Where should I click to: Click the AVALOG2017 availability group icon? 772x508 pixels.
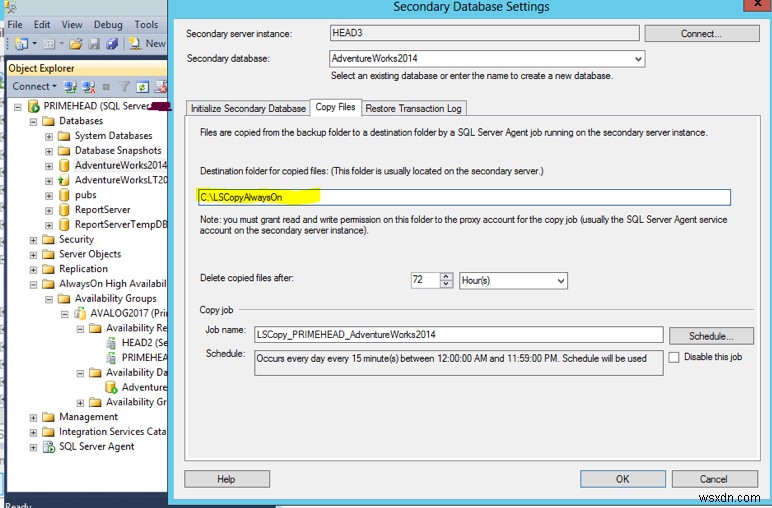coord(80,313)
